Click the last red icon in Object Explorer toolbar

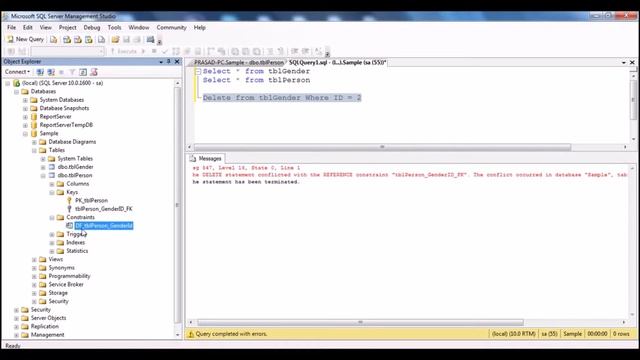(x=93, y=72)
